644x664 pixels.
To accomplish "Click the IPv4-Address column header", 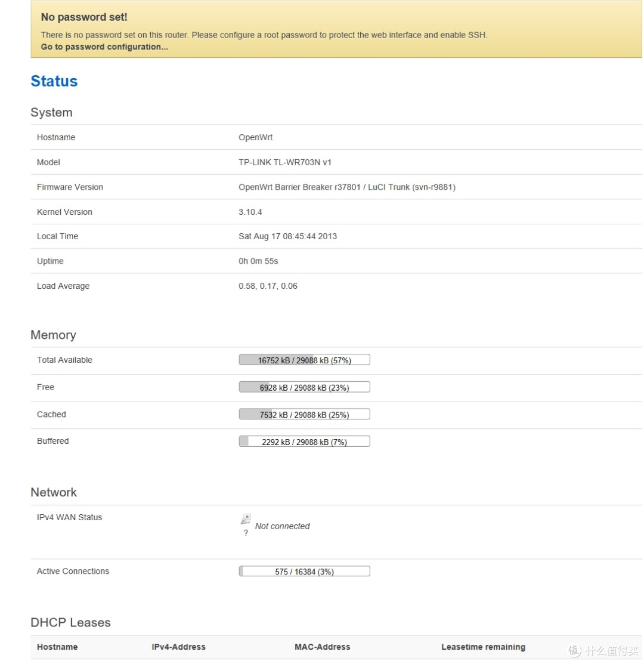I will (x=178, y=647).
